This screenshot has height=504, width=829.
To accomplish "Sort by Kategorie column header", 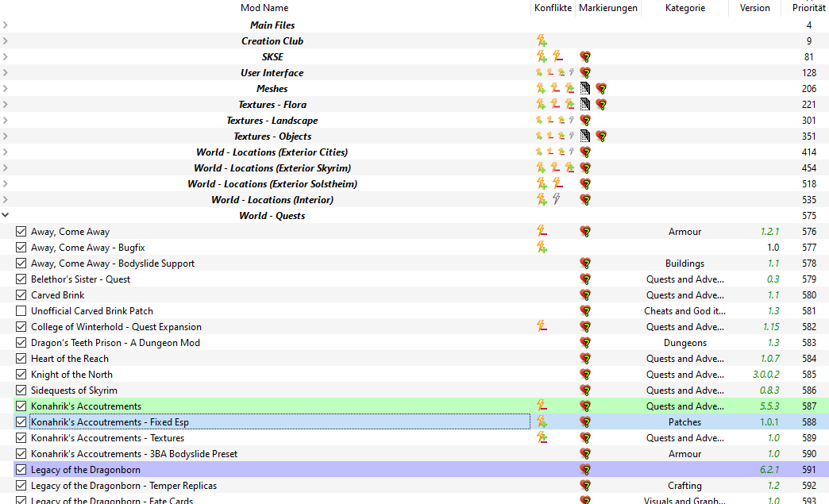I will point(685,8).
